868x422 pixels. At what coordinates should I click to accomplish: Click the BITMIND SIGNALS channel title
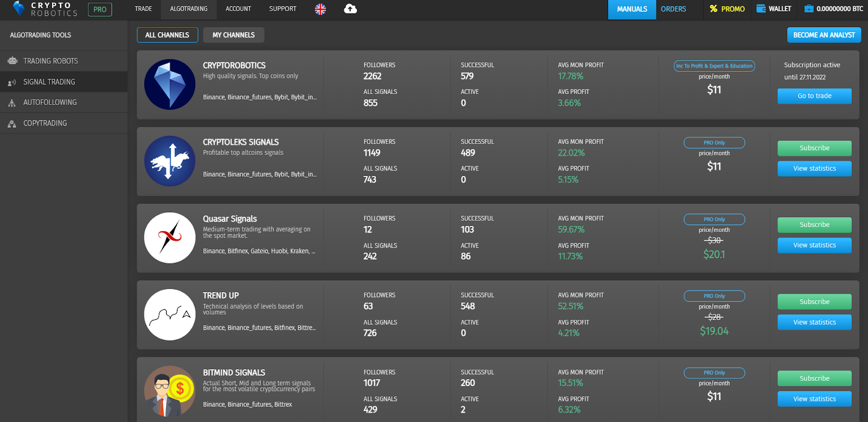(234, 373)
